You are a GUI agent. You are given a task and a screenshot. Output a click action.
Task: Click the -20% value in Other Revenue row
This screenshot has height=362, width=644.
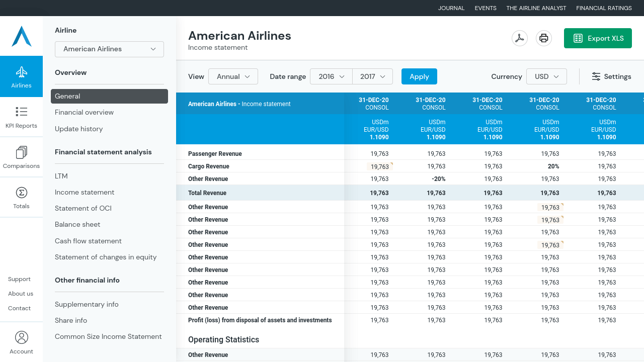coord(438,179)
